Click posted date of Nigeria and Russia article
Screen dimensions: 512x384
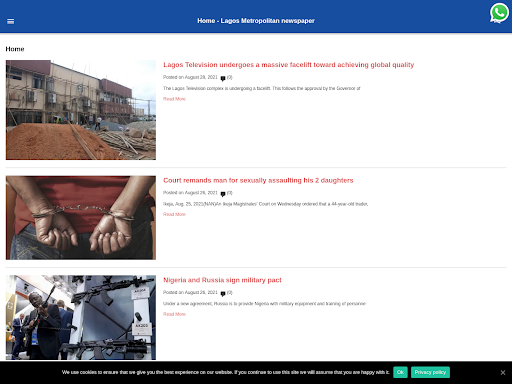190,292
